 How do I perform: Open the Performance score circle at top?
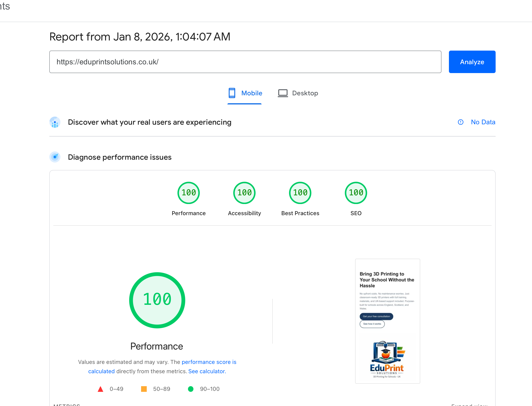[189, 193]
